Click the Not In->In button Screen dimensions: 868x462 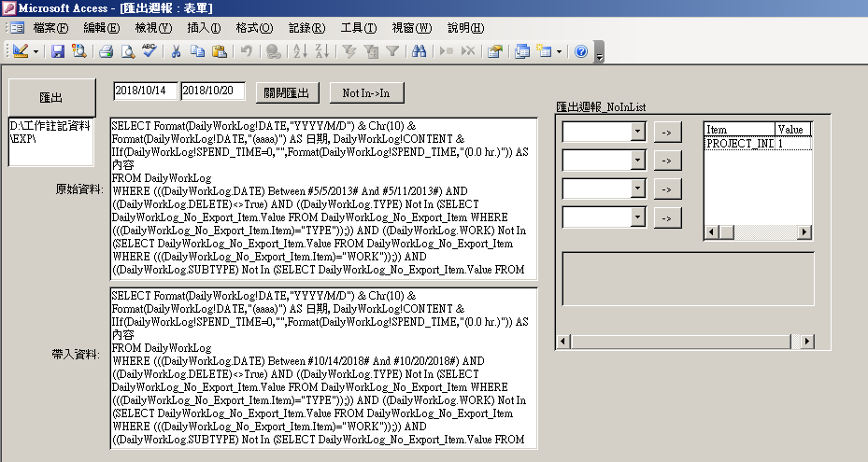click(x=366, y=93)
